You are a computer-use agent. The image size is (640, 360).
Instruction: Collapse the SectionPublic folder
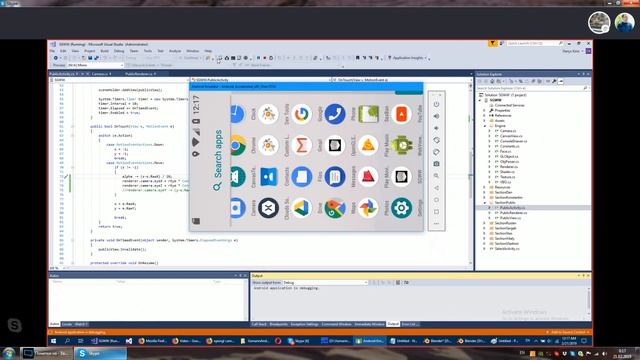coord(485,202)
